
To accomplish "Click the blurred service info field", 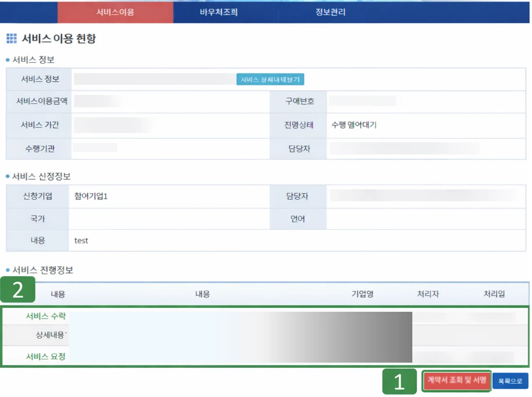I will (155, 79).
